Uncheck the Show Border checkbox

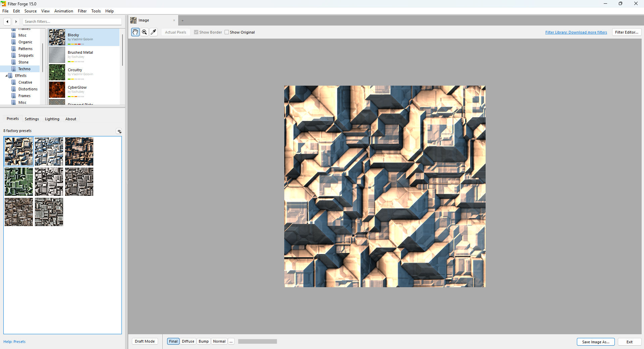196,32
